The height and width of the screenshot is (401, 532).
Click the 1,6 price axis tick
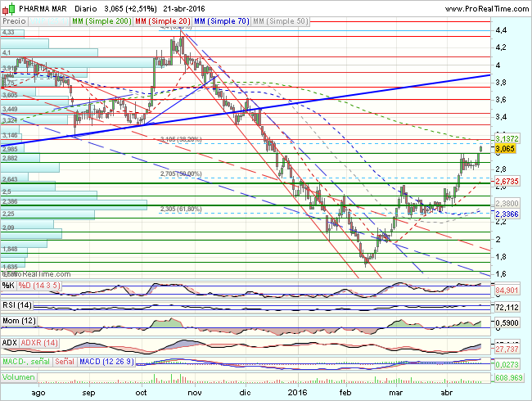501,274
